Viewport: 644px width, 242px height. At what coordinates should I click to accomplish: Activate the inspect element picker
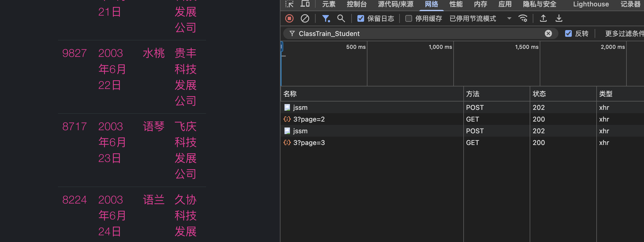(x=289, y=4)
